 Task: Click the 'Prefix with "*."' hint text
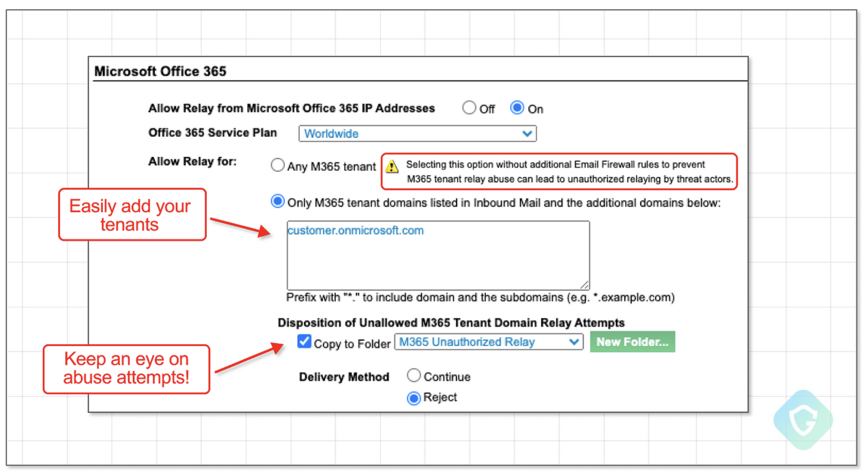point(480,297)
